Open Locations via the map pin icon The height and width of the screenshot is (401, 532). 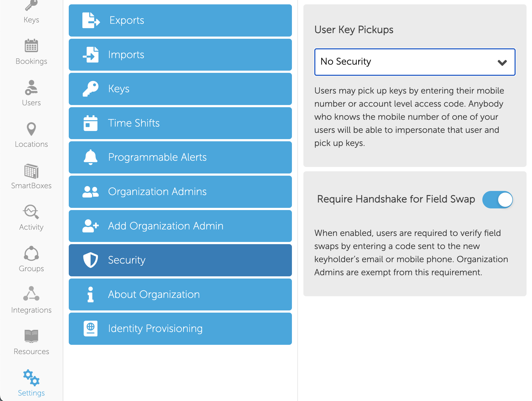[31, 129]
